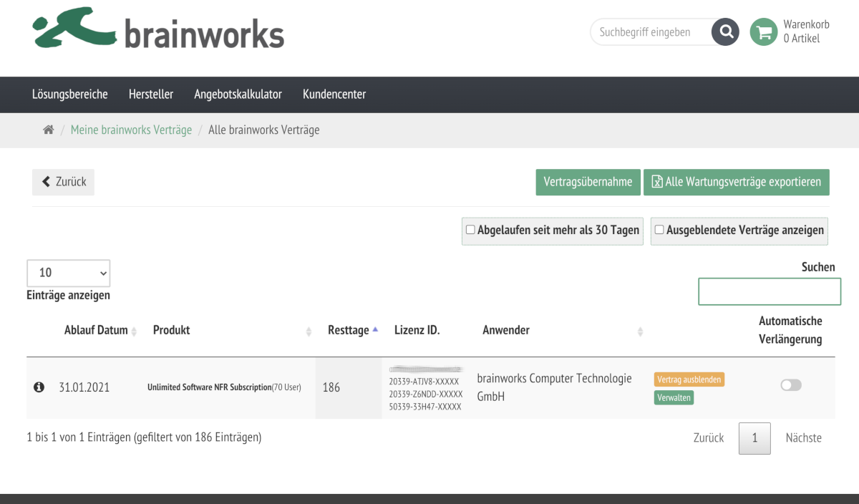Select page 1 in pagination
The height and width of the screenshot is (504, 859).
tap(754, 438)
